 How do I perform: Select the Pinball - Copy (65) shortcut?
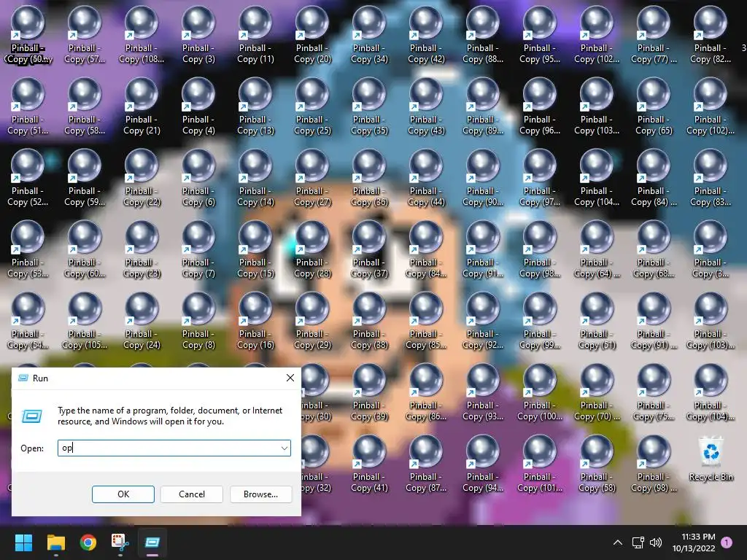pos(654,106)
